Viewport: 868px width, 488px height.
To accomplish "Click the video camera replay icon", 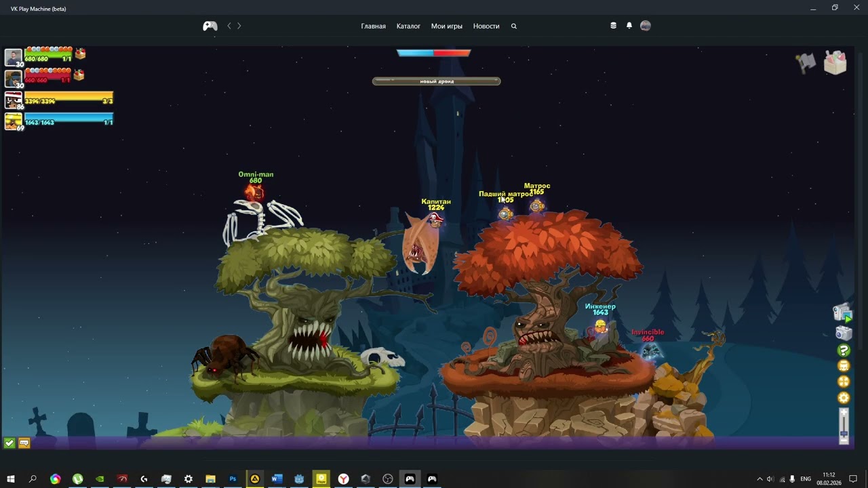I will [843, 313].
